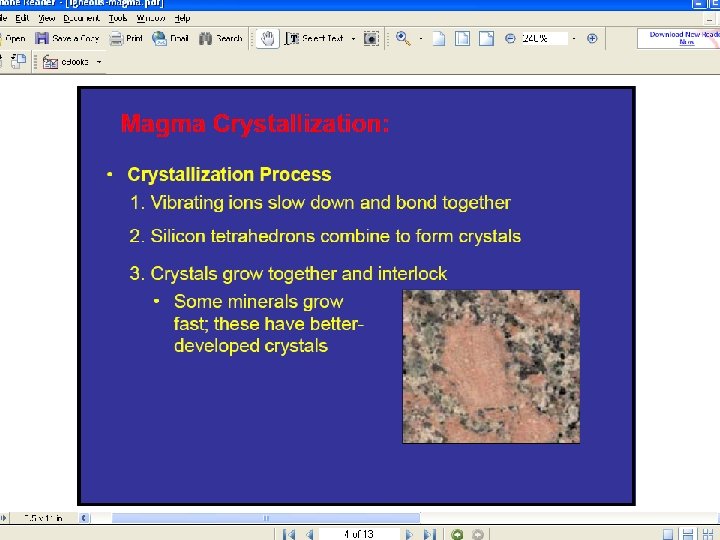Click the Search label button

(x=229, y=39)
